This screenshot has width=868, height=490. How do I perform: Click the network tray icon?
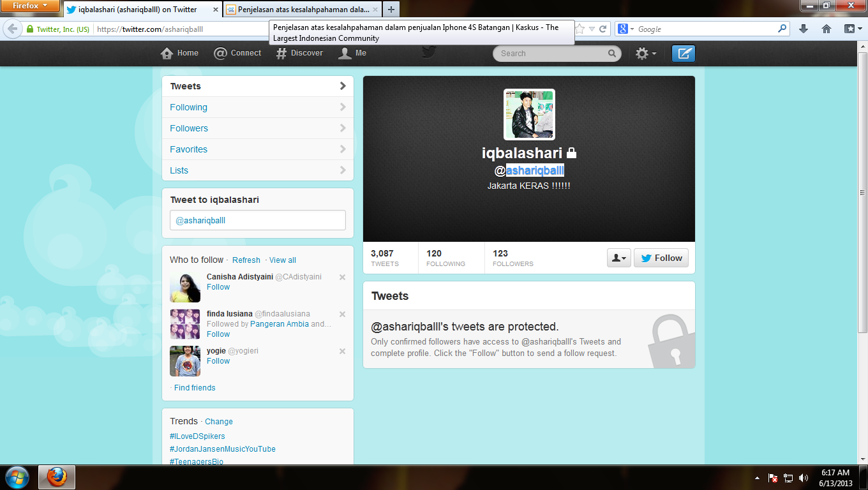click(788, 478)
